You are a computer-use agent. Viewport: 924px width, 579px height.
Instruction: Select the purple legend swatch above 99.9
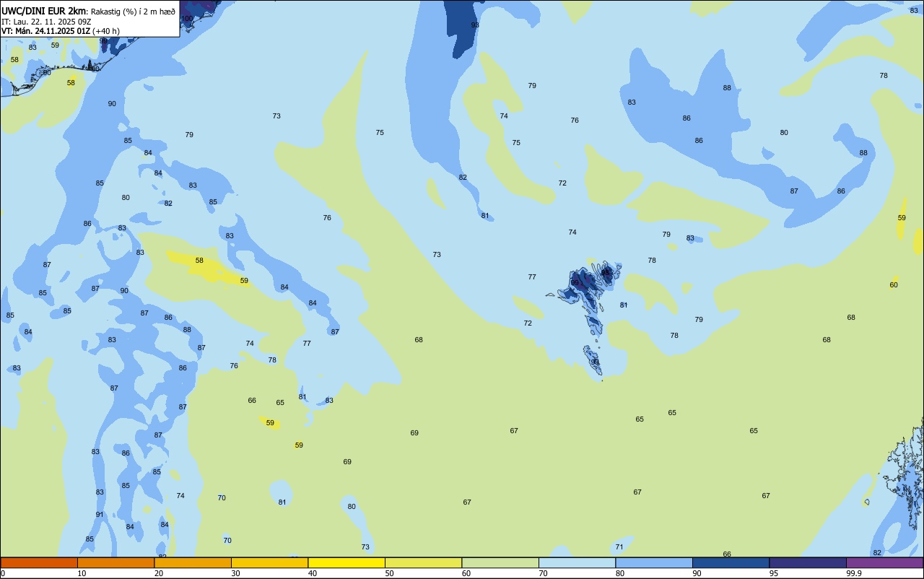[884, 562]
